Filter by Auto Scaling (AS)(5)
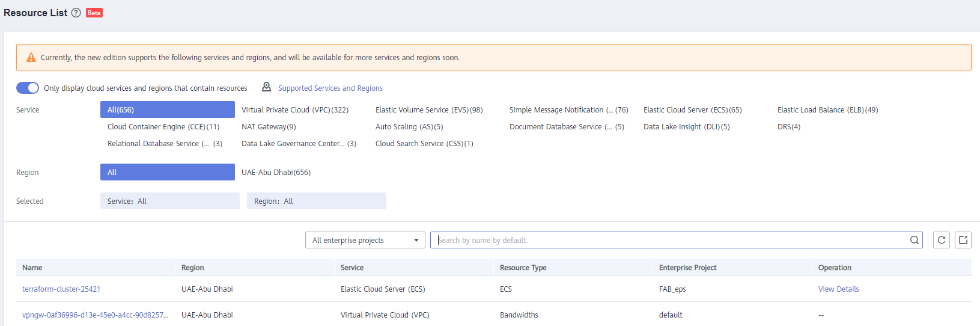 click(409, 126)
